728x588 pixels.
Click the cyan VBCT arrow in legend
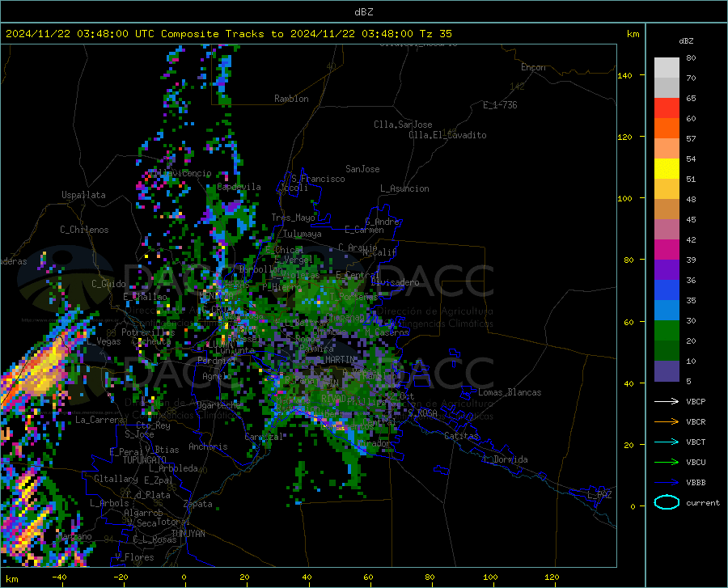click(x=667, y=442)
